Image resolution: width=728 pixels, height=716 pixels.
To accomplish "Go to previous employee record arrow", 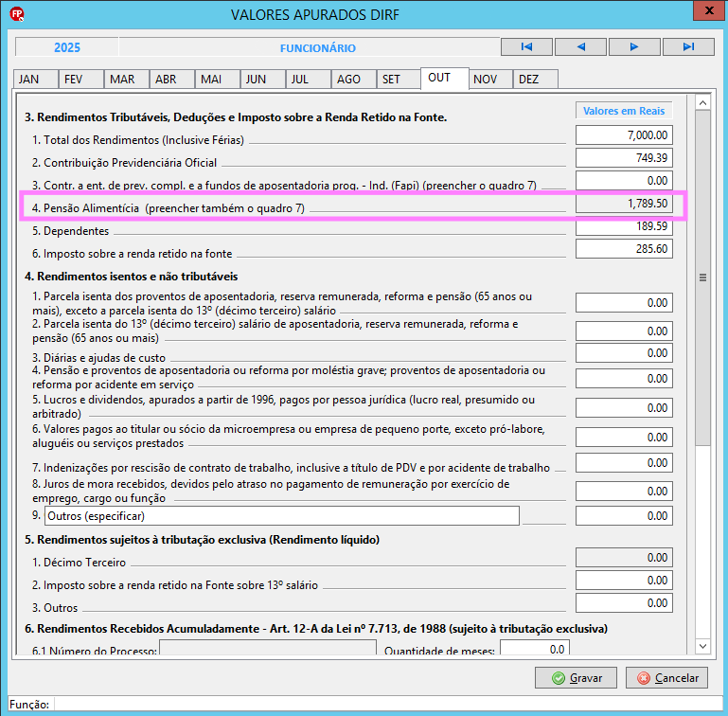I will coord(580,47).
